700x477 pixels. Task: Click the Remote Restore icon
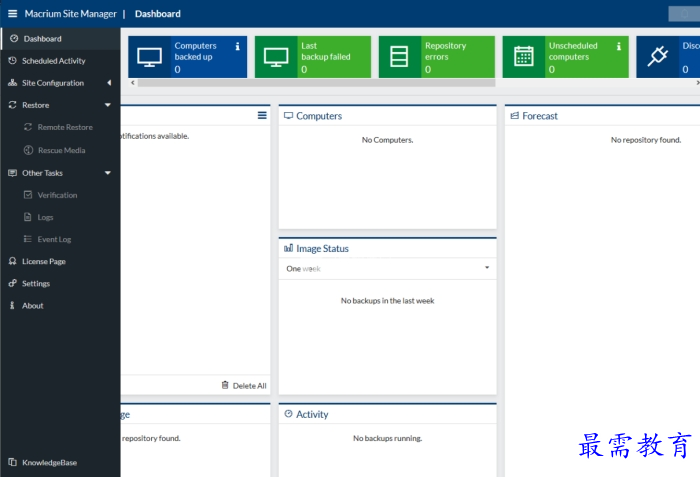click(28, 127)
